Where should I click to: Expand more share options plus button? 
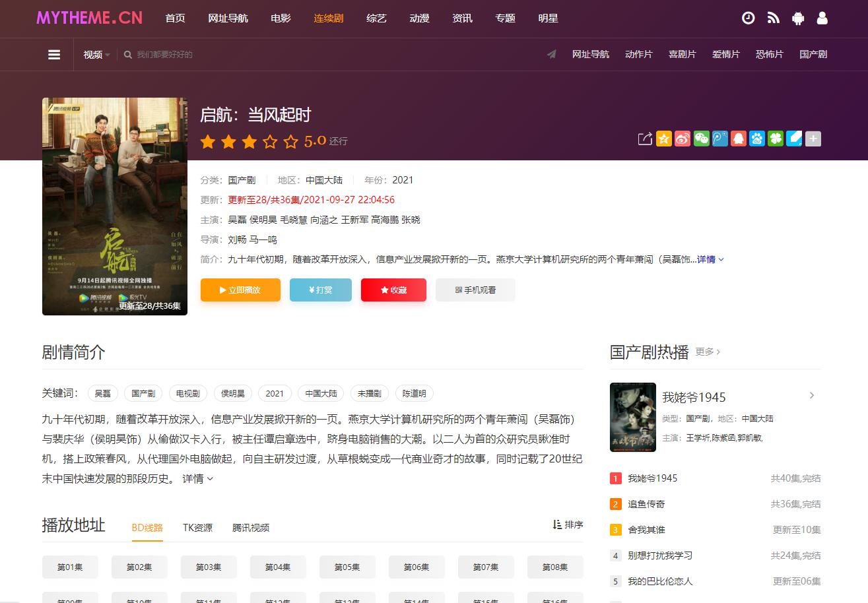point(813,139)
